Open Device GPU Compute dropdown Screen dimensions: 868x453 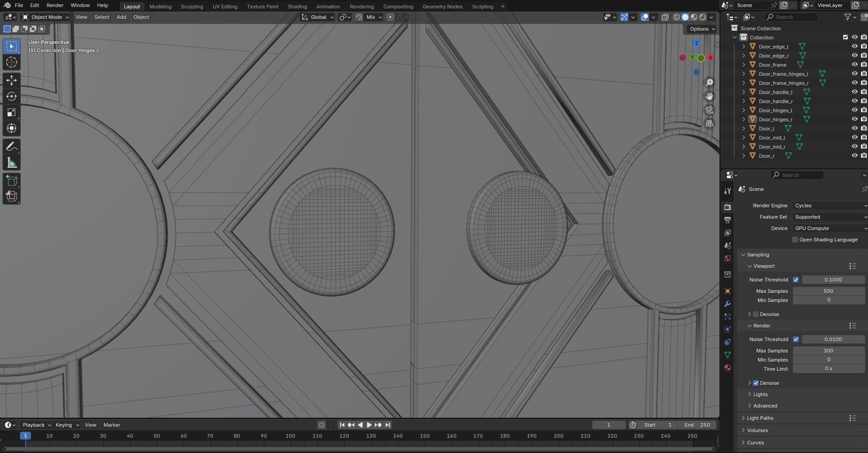click(x=830, y=228)
